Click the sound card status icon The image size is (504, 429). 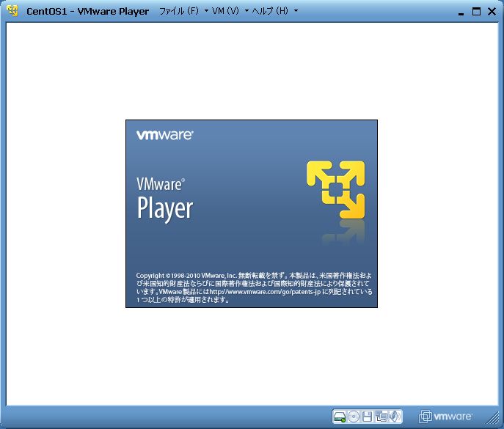pyautogui.click(x=395, y=417)
